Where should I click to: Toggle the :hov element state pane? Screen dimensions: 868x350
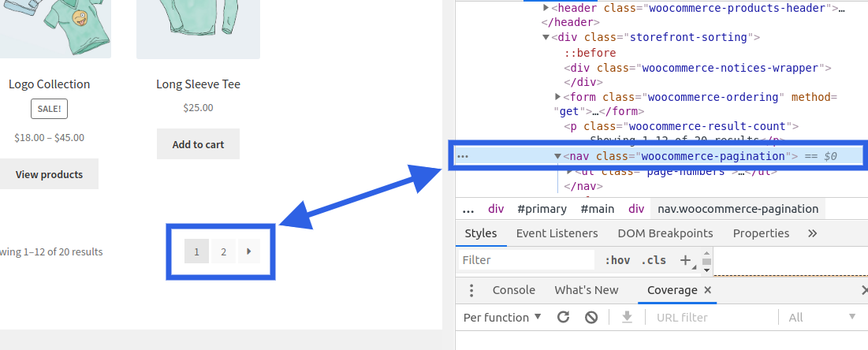coord(617,260)
